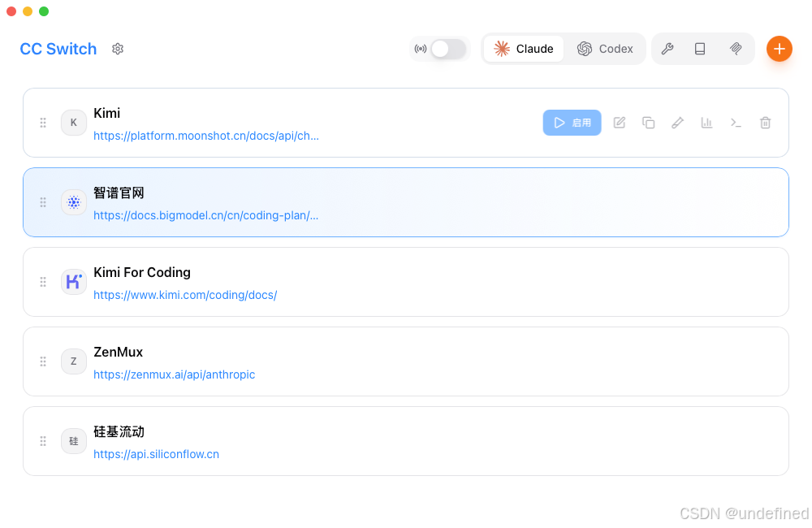The width and height of the screenshot is (812, 528).
Task: Select the Kimi For Coding name
Action: (x=142, y=273)
